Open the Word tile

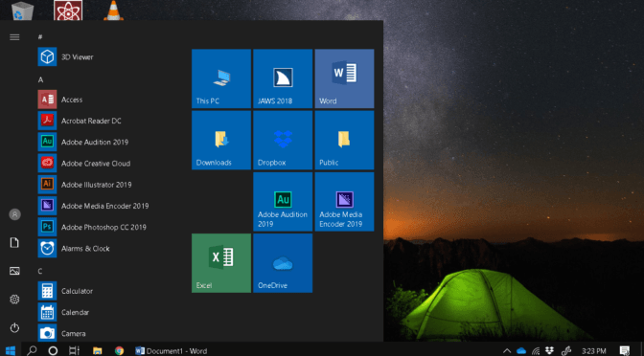(x=345, y=78)
